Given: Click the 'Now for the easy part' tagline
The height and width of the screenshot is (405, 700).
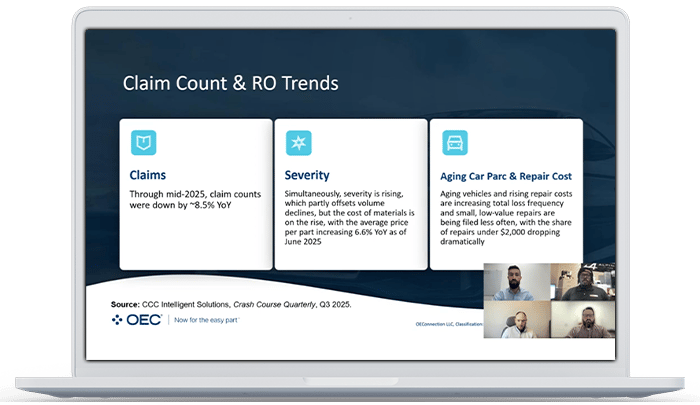Looking at the screenshot, I should click(207, 320).
